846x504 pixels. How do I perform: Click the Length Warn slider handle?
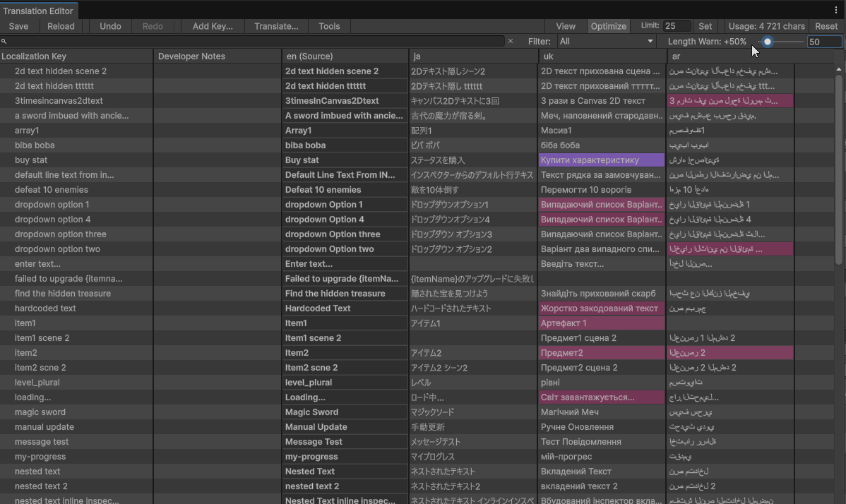pos(768,42)
